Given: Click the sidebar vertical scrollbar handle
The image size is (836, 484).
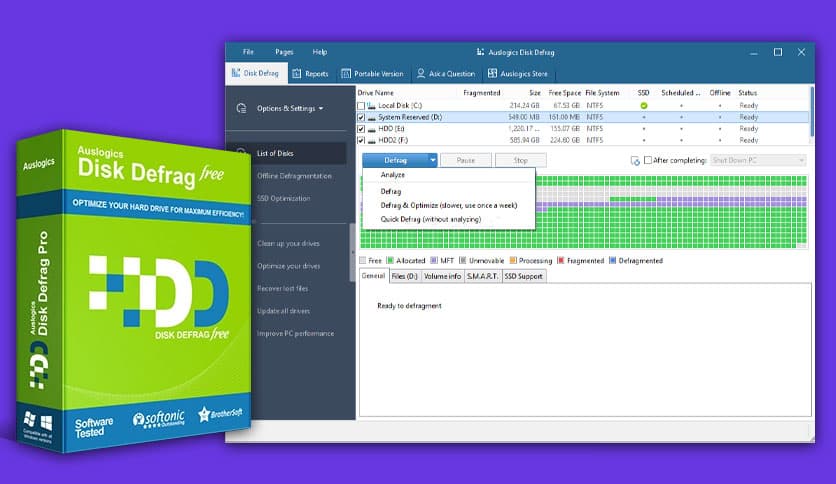Looking at the screenshot, I should (x=352, y=253).
